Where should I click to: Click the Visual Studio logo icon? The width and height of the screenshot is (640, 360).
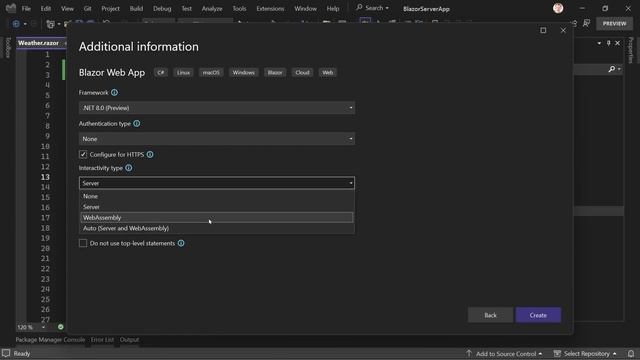pos(11,8)
